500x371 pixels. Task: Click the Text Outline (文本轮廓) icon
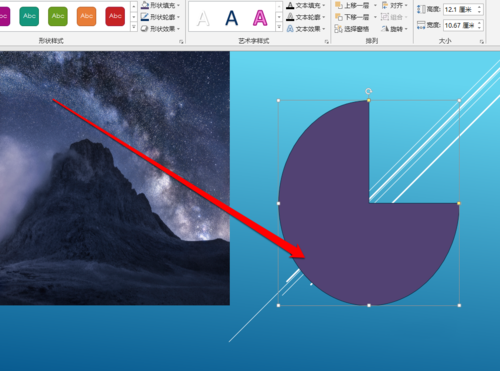(x=290, y=17)
